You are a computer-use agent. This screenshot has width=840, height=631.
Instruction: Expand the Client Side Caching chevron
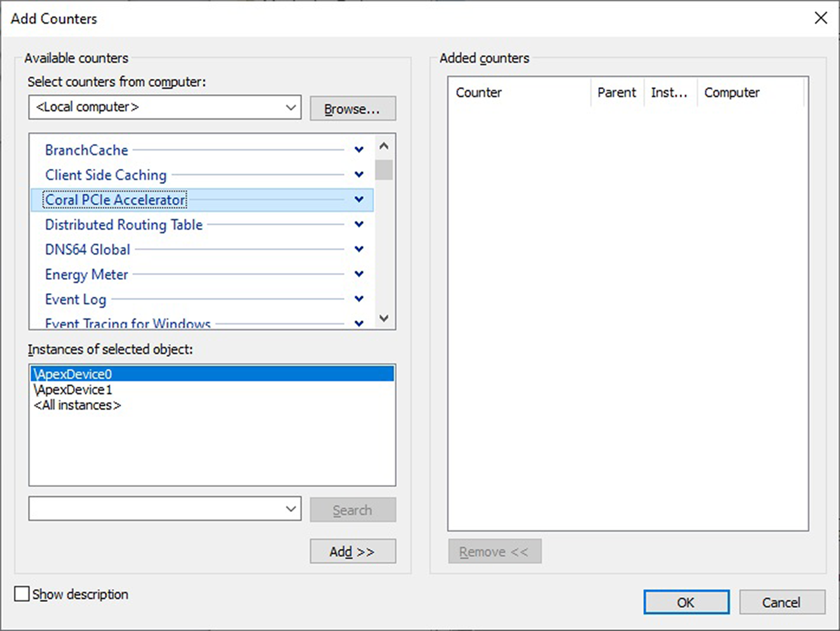(x=358, y=175)
